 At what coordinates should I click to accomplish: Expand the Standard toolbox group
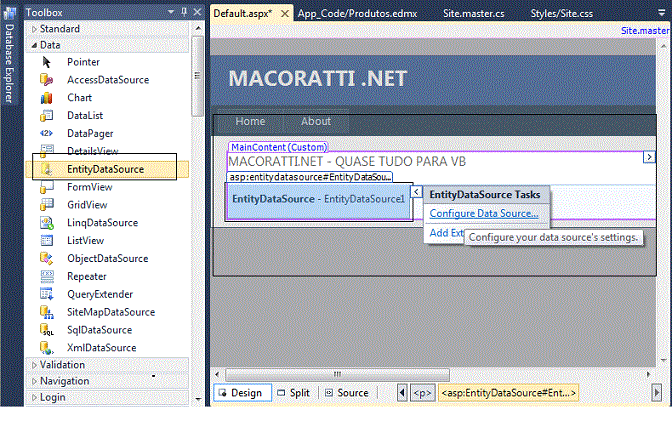click(34, 29)
